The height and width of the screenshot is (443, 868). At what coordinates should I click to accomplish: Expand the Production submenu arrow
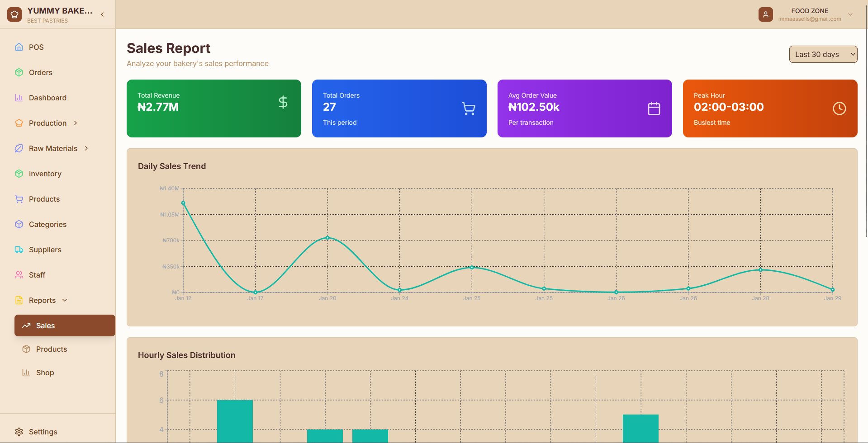coord(76,123)
